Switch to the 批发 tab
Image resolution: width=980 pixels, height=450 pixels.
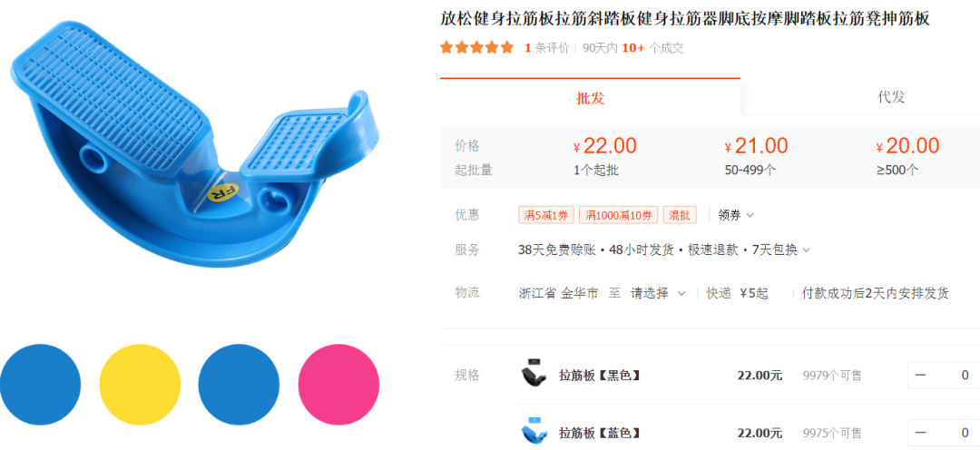pyautogui.click(x=590, y=97)
